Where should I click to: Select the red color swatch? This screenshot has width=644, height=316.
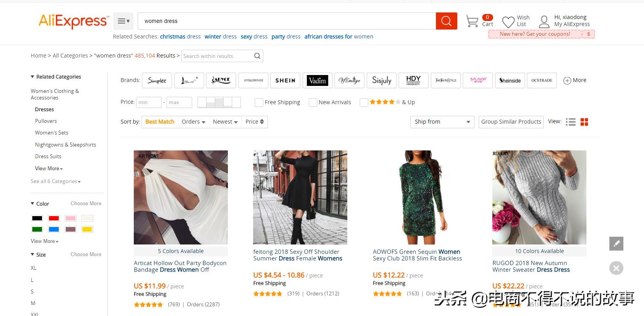pyautogui.click(x=54, y=218)
